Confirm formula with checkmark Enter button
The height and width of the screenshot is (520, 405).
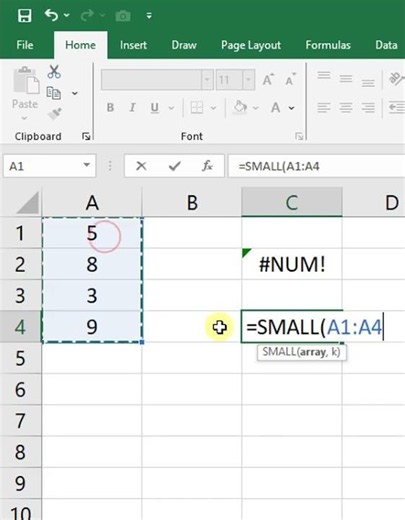174,166
